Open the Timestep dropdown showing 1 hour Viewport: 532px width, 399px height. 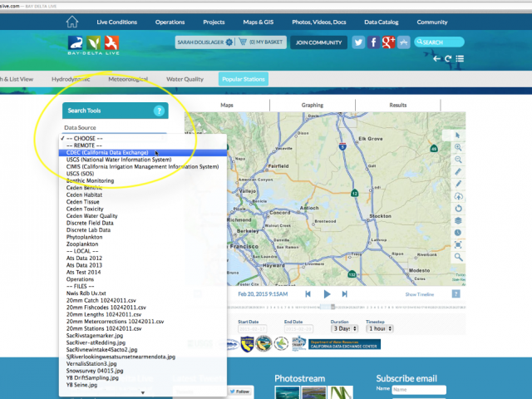379,328
